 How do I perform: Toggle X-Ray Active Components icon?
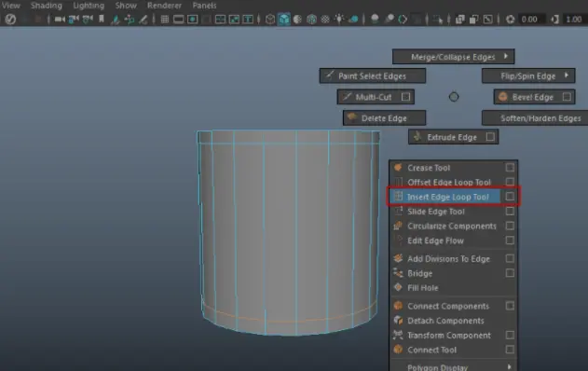coord(473,20)
